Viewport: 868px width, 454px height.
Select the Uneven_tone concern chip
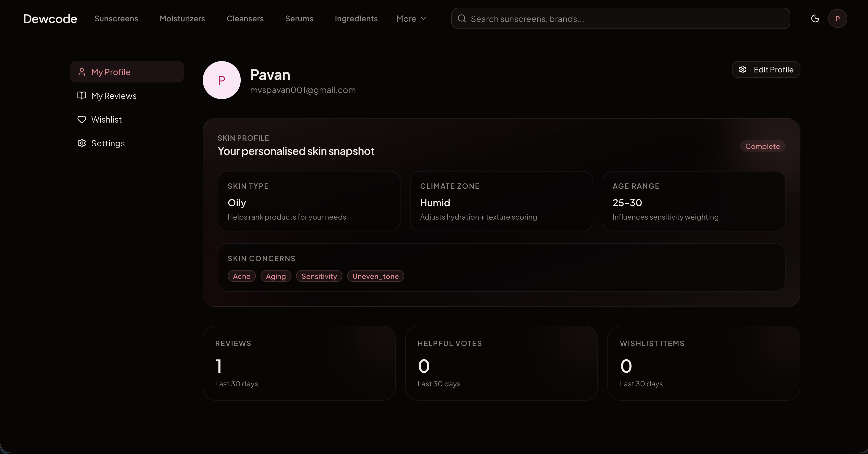375,276
